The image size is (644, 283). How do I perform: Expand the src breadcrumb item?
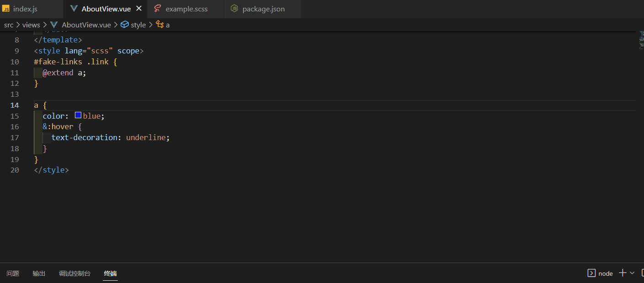click(x=9, y=25)
